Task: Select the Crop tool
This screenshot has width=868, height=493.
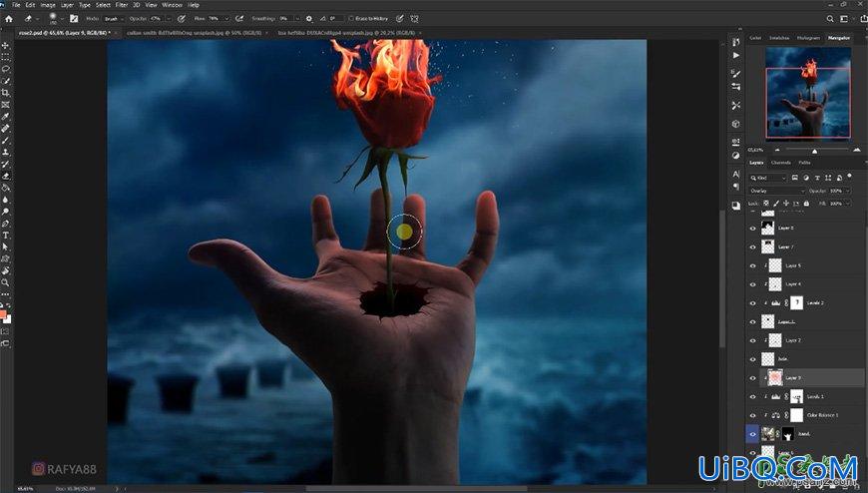Action: click(6, 93)
